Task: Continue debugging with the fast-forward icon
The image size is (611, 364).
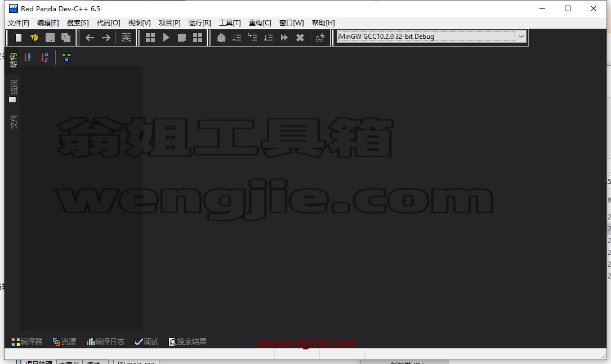Action: point(284,38)
